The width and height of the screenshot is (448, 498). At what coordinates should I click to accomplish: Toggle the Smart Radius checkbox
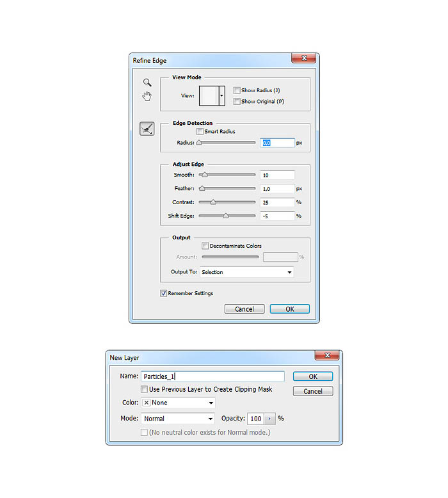[200, 131]
